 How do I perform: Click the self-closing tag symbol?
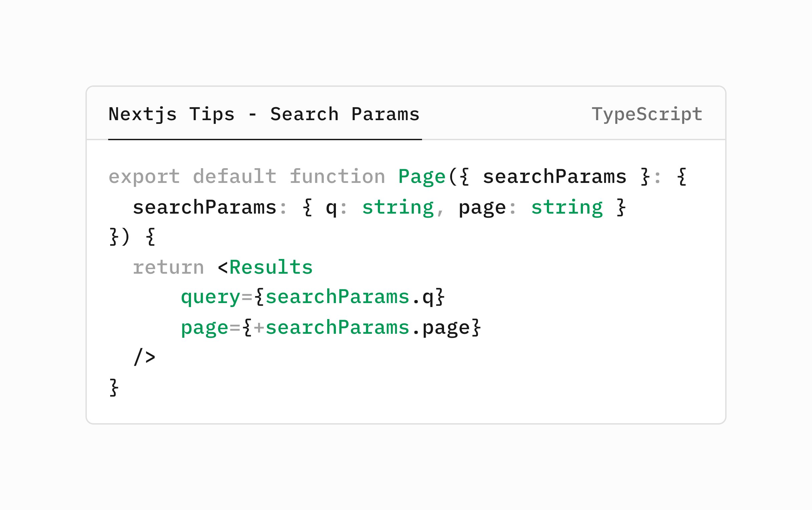(x=144, y=357)
